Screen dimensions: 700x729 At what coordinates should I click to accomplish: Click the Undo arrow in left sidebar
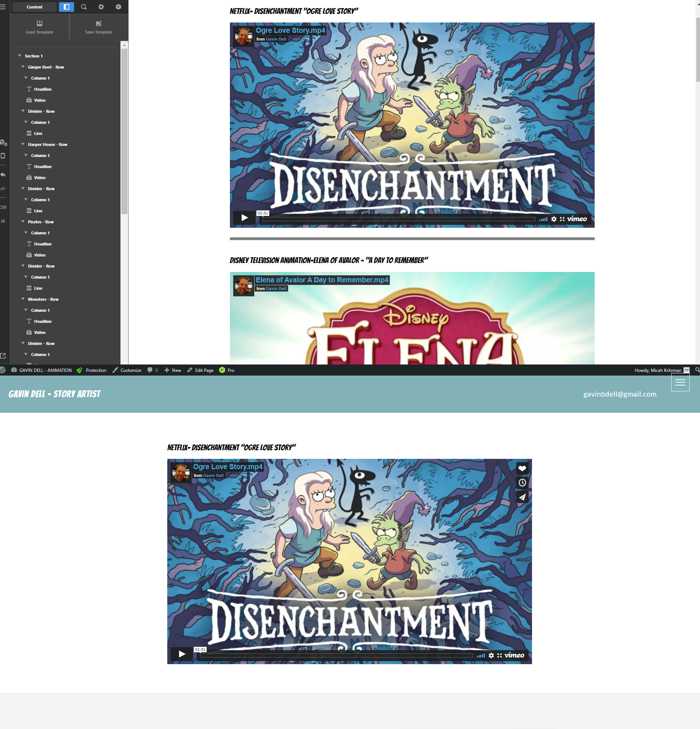pyautogui.click(x=3, y=175)
